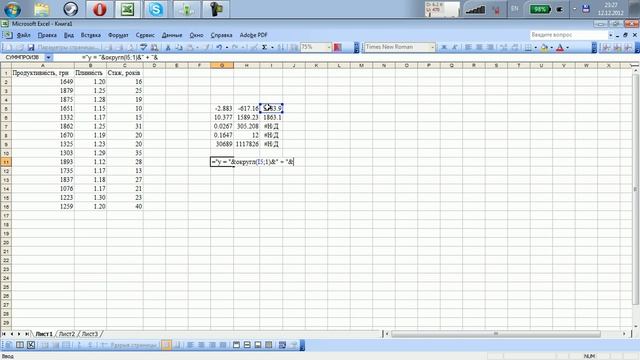Click the Fill Color paint bucket icon

click(x=544, y=48)
